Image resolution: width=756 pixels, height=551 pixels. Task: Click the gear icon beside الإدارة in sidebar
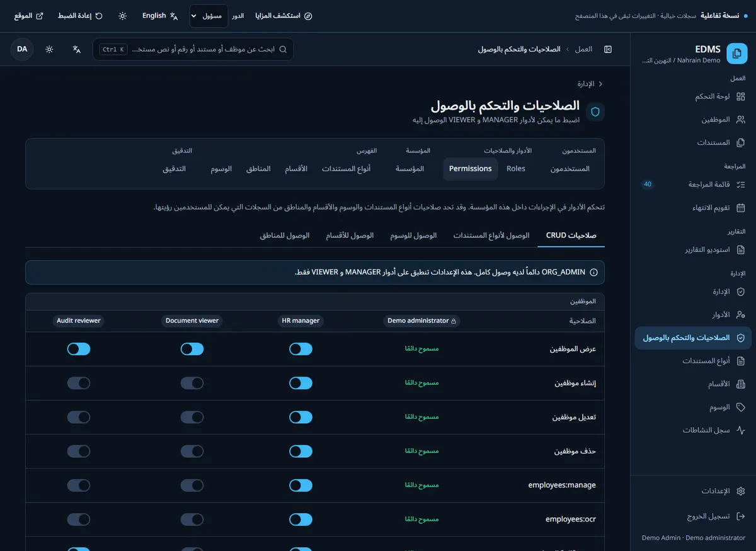741,292
